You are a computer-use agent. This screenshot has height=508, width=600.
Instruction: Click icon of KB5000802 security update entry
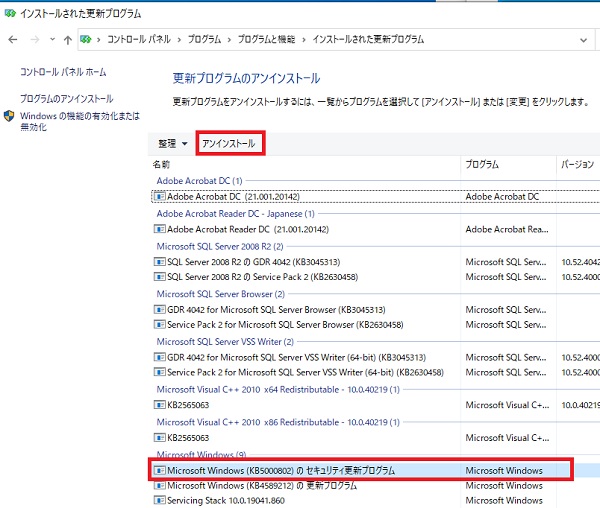click(160, 471)
